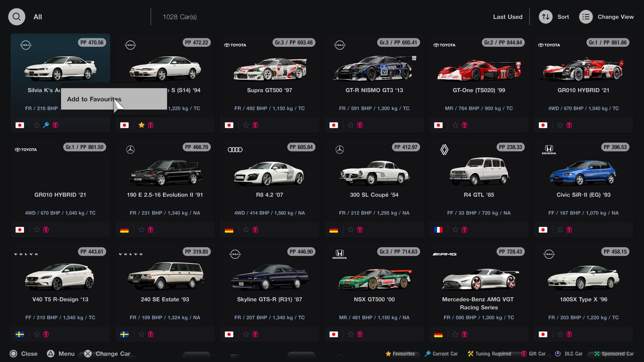Click Change Car cross button prompt
Image resolution: width=644 pixels, height=362 pixels.
coord(107,354)
